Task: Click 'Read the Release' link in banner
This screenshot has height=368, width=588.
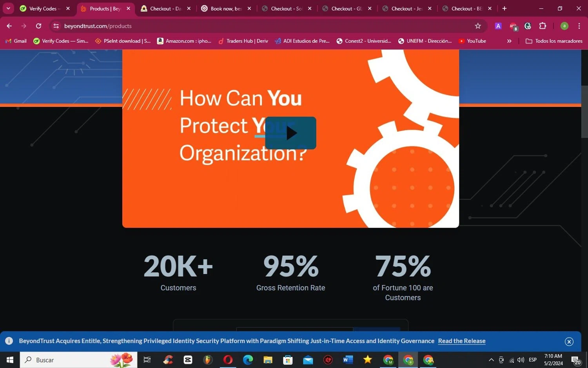Action: pos(462,341)
